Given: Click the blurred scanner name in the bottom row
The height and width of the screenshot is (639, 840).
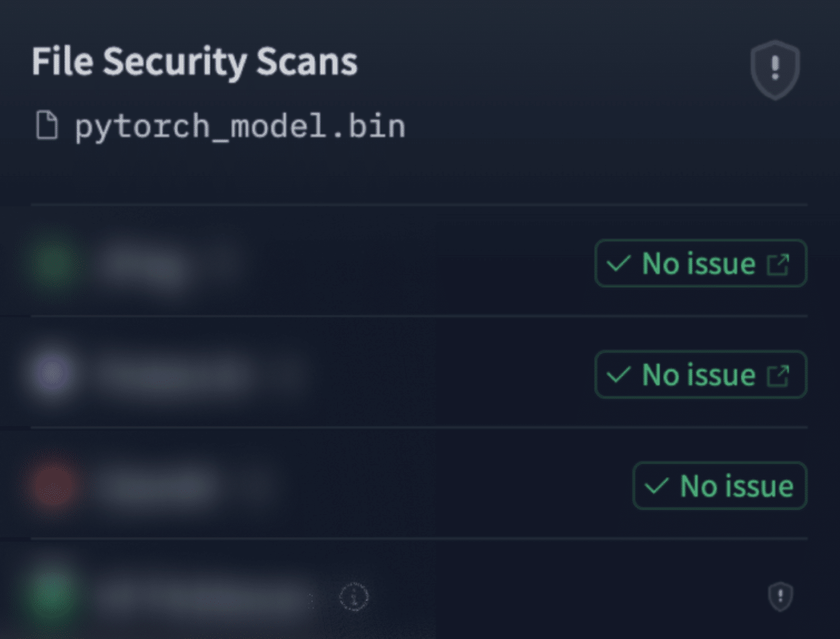Looking at the screenshot, I should (x=202, y=596).
